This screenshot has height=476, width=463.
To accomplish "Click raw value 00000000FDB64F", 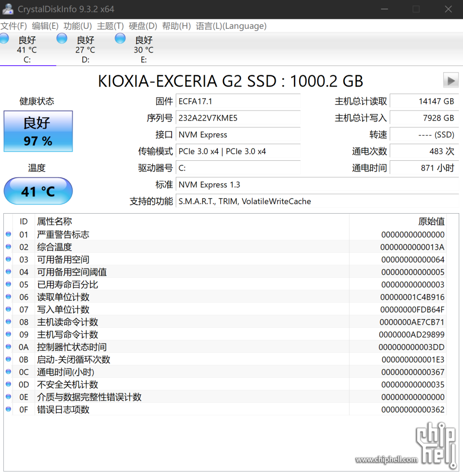I will pyautogui.click(x=412, y=310).
